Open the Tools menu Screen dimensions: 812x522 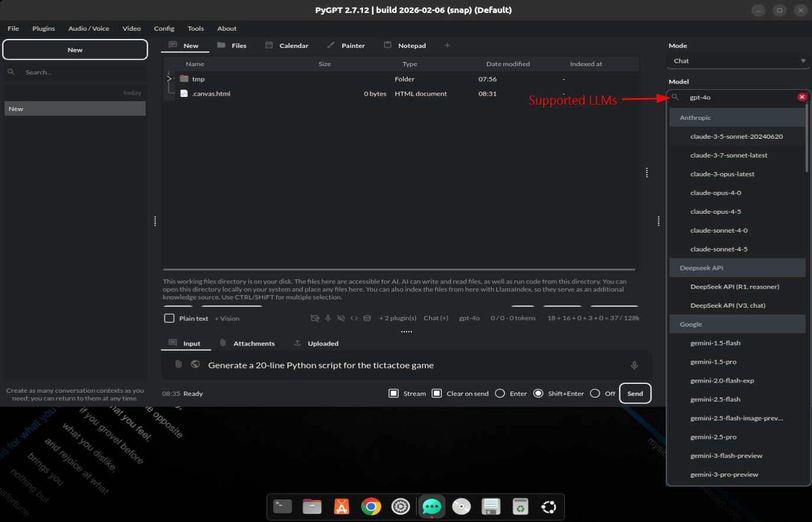[x=196, y=28]
